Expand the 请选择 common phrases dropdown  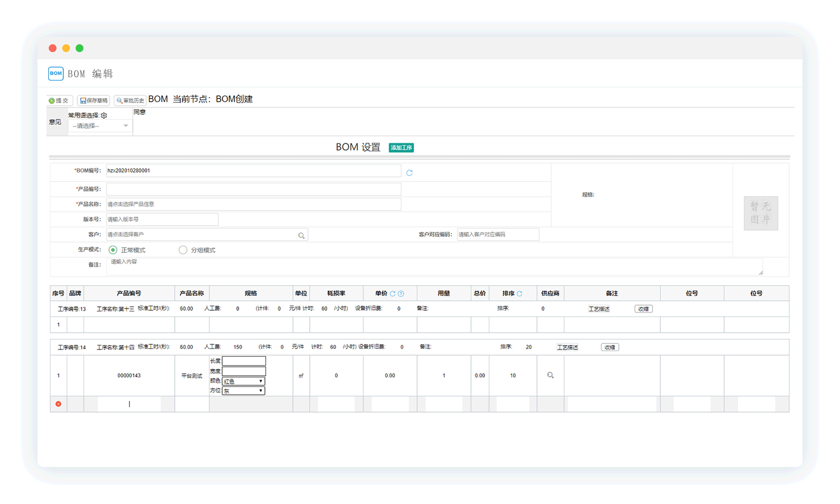pyautogui.click(x=99, y=126)
